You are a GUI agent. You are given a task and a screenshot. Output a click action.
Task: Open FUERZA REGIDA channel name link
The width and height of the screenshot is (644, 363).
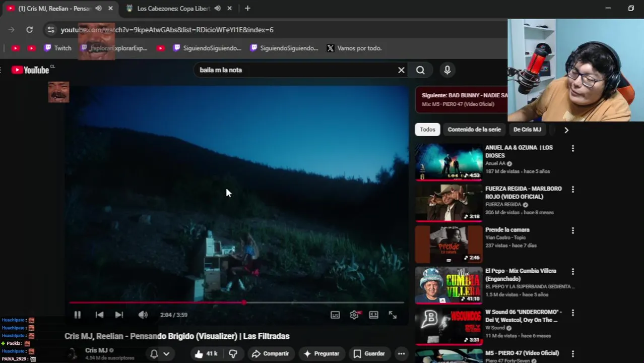pyautogui.click(x=503, y=205)
